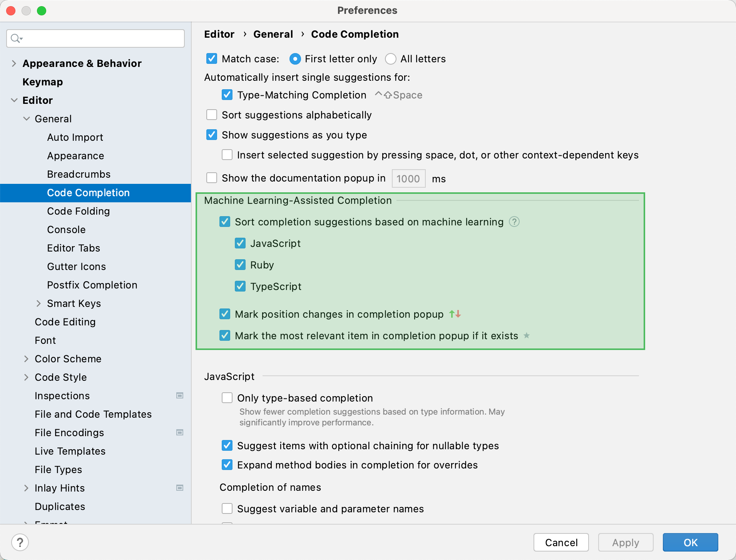Expand the Code Style section
Image resolution: width=736 pixels, height=560 pixels.
coord(26,377)
